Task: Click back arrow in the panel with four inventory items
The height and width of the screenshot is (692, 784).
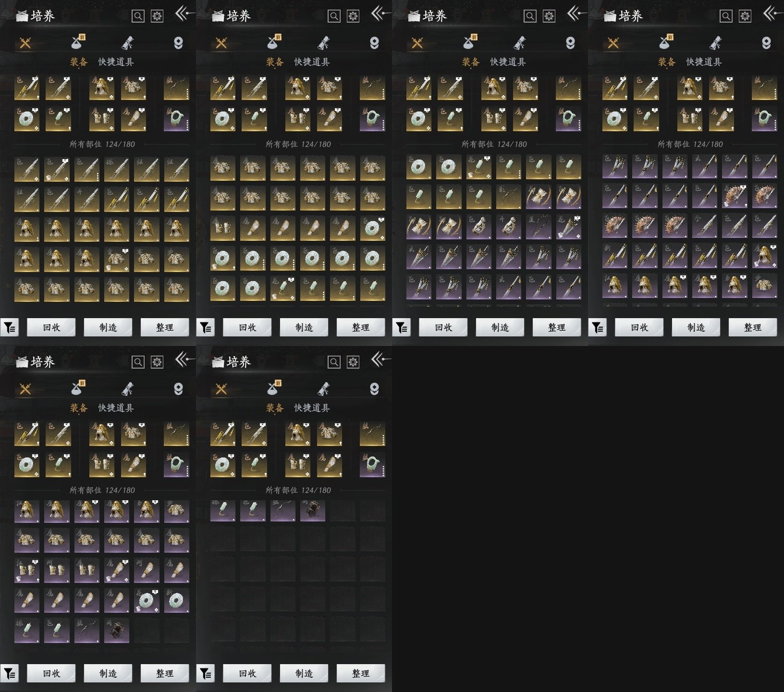Action: click(380, 359)
